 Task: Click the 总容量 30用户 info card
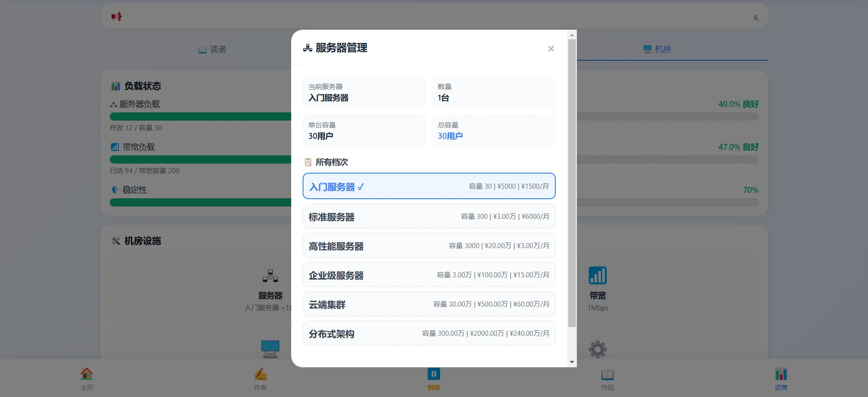click(494, 131)
